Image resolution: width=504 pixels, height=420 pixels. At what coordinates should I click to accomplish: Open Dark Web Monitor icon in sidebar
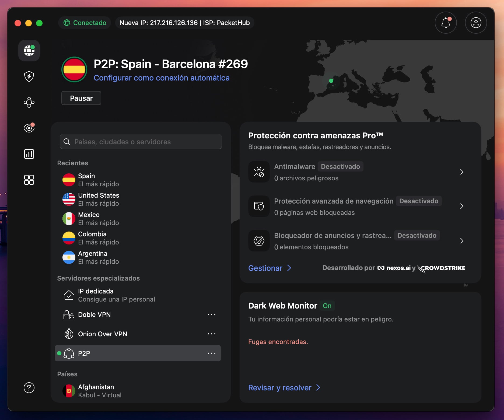point(29,128)
